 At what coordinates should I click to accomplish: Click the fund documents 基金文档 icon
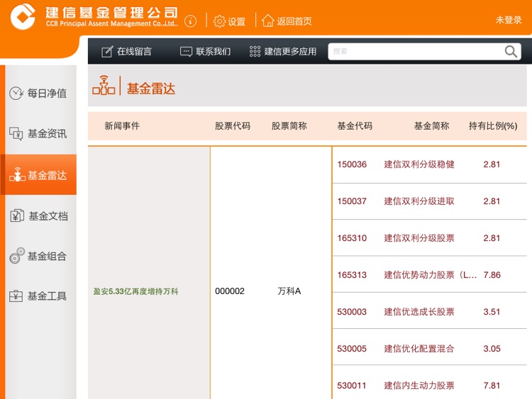16,215
